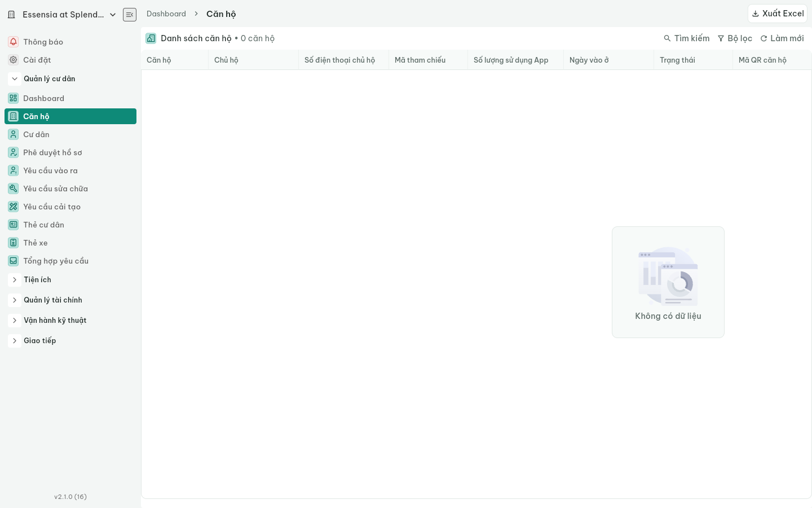Click the Căn hộ column header
Image resolution: width=812 pixels, height=508 pixels.
point(174,60)
